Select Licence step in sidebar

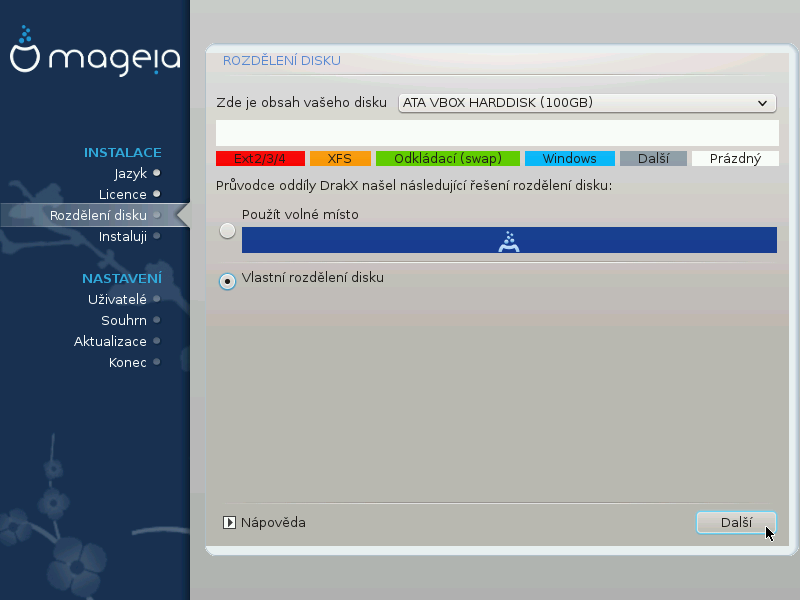[122, 194]
